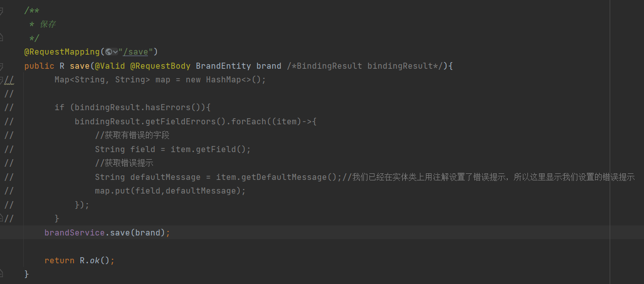644x284 pixels.
Task: Collapse the Javadoc comment at its /** fold marker
Action: point(2,11)
